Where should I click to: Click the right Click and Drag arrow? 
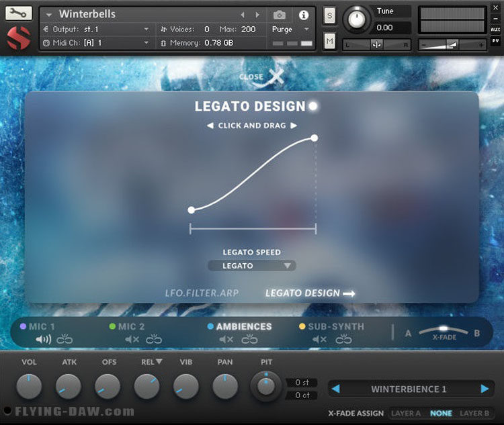pos(294,126)
